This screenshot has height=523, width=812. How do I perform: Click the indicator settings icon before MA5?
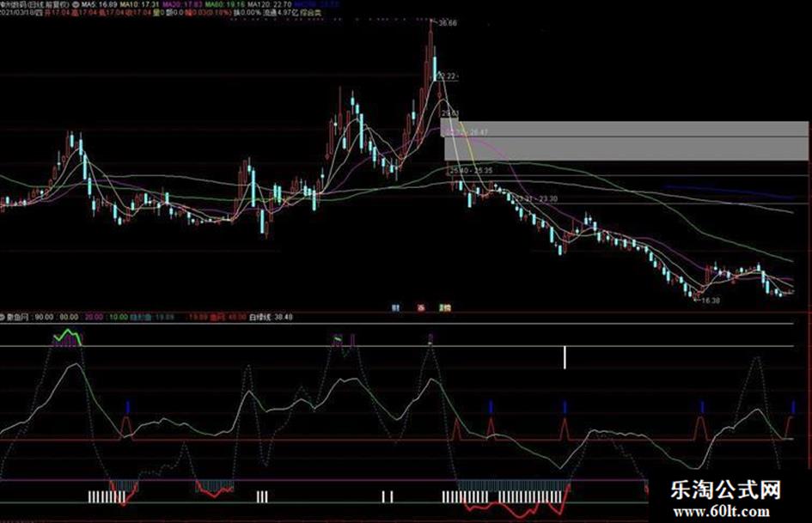coord(76,4)
